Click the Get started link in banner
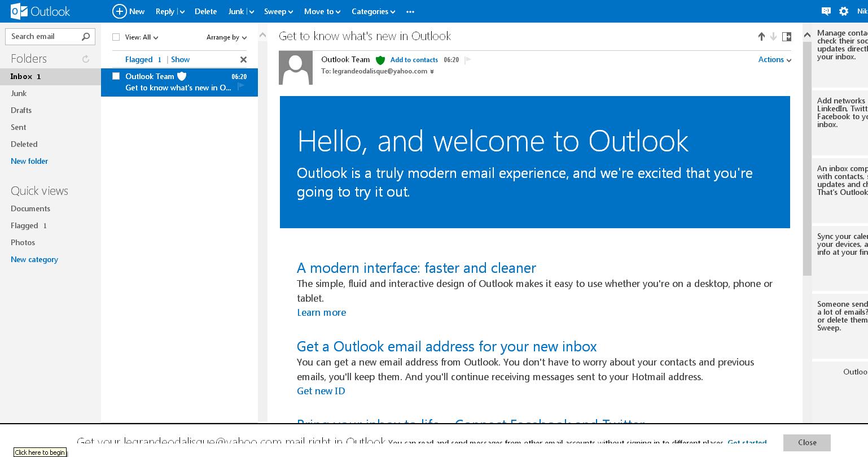 (747, 443)
